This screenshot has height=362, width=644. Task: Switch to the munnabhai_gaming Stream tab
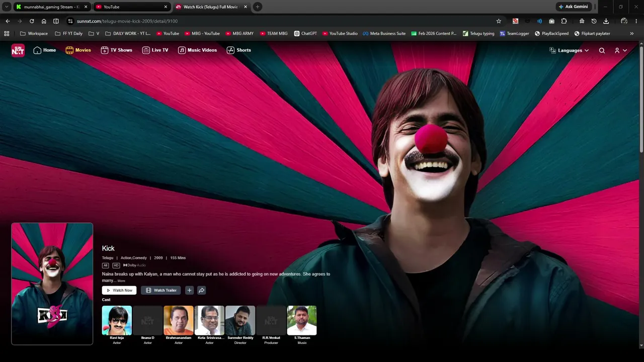[x=52, y=7]
